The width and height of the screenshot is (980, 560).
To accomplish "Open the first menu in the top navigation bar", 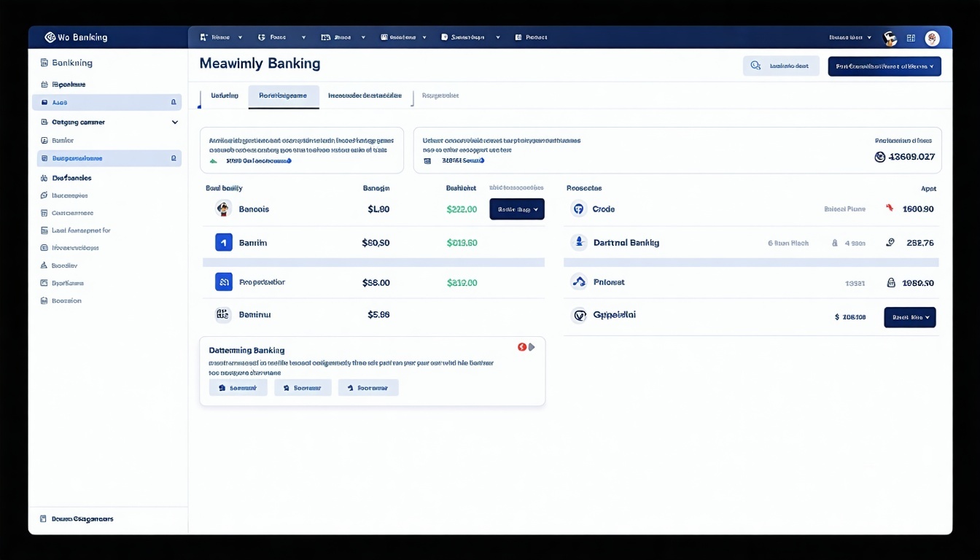I will click(217, 37).
